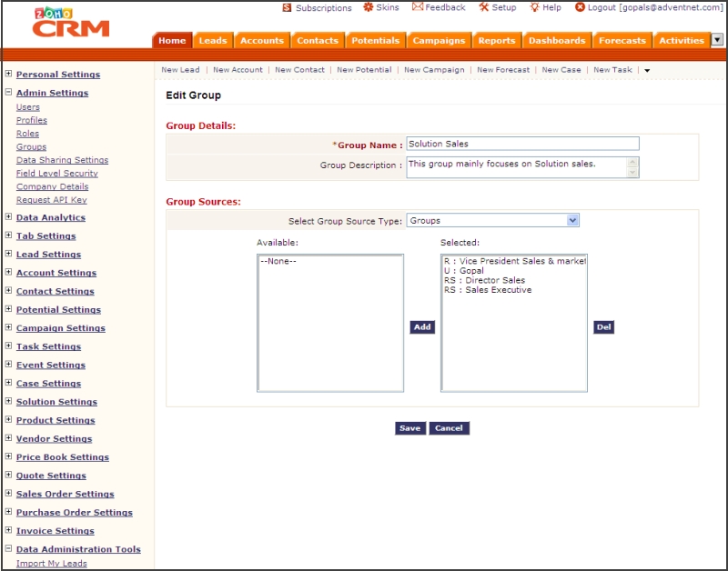Screen dimensions: 728x571
Task: Click the Subscriptions icon in top bar
Action: coord(287,8)
